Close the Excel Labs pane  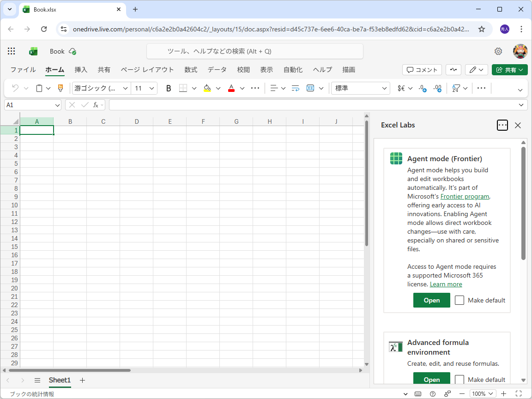518,125
